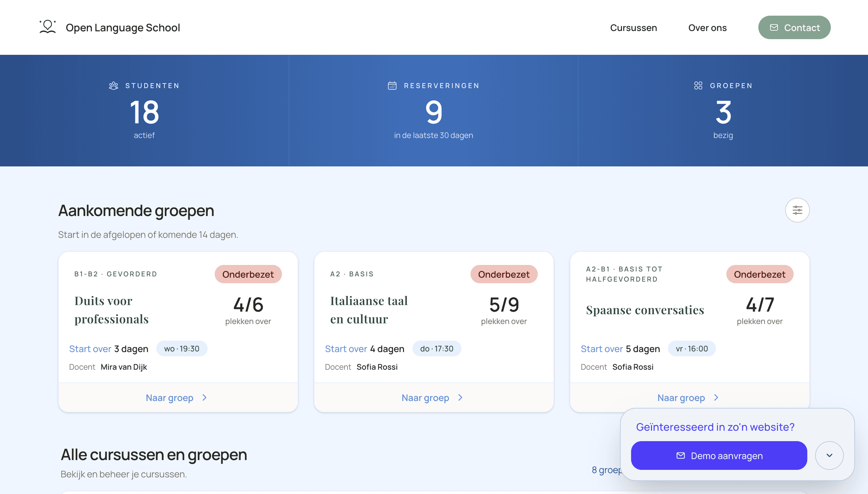Viewport: 868px width, 494px height.
Task: Click the 3 groepen bezig statistic
Action: [x=723, y=112]
